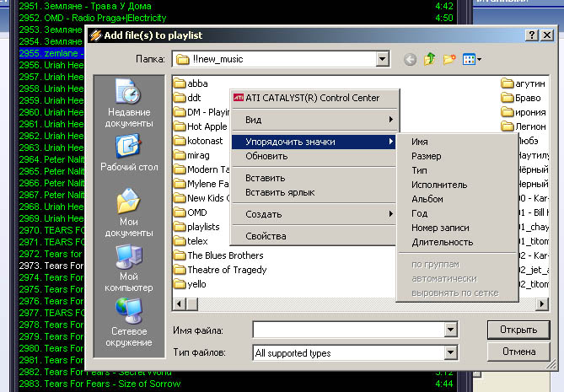Sort icons by Альбом

click(x=457, y=199)
